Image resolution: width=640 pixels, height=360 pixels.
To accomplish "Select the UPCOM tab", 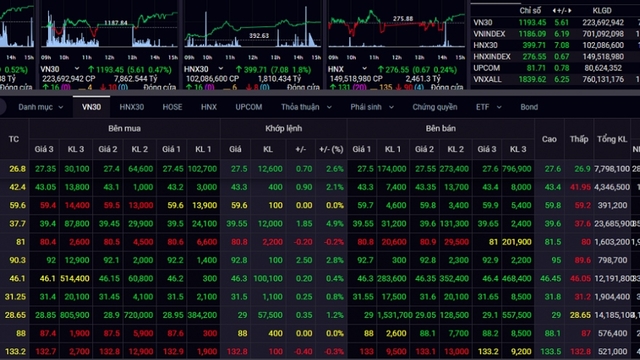I will click(249, 107).
